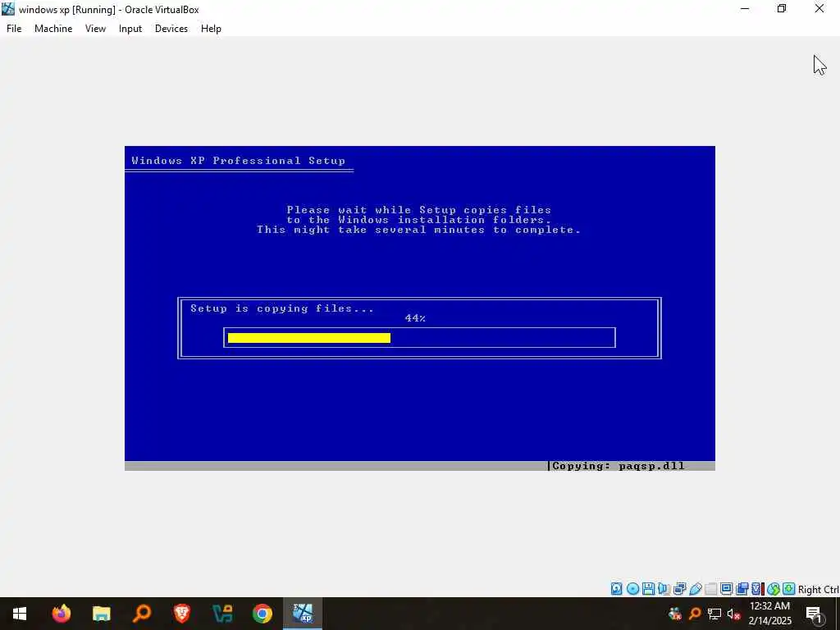Viewport: 840px width, 630px height.
Task: Open network status from the system tray
Action: tap(714, 614)
